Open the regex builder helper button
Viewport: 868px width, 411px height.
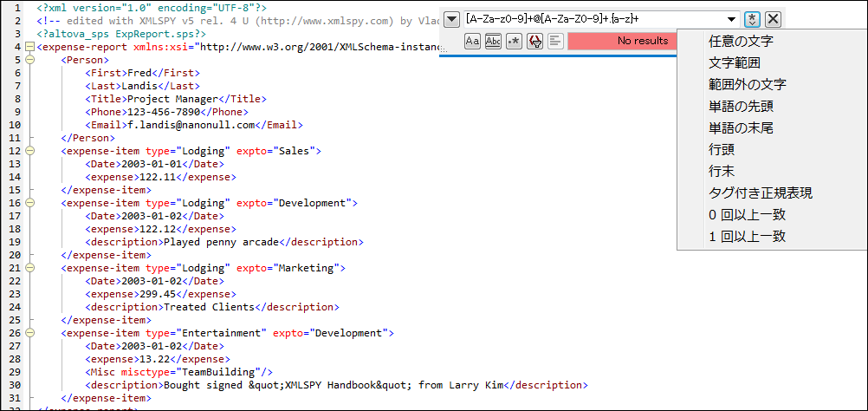[x=751, y=19]
